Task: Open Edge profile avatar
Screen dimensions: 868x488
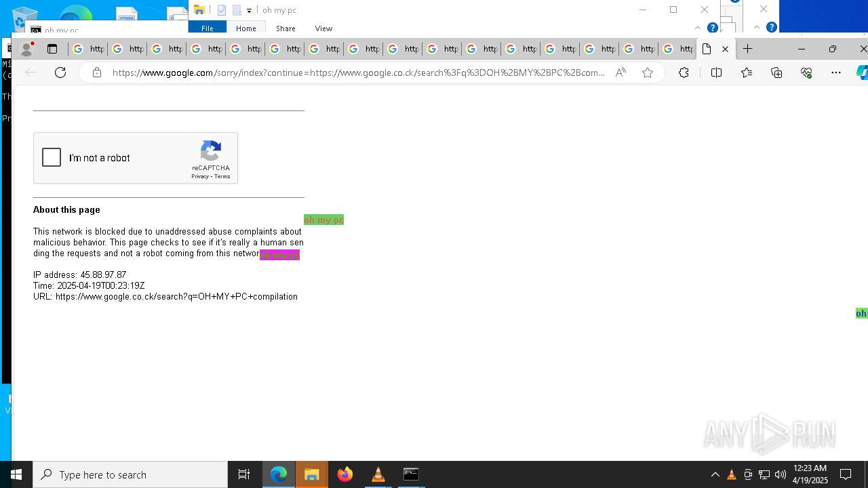Action: (x=26, y=49)
